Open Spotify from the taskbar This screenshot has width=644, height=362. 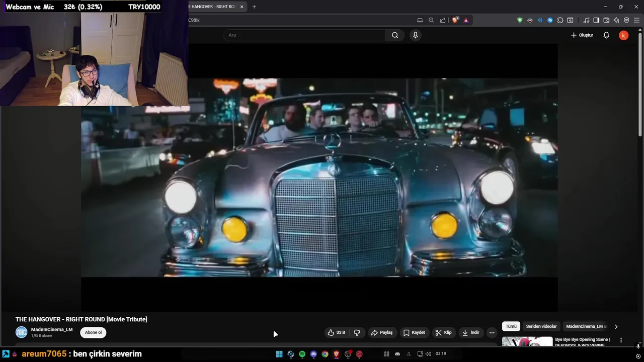(302, 354)
